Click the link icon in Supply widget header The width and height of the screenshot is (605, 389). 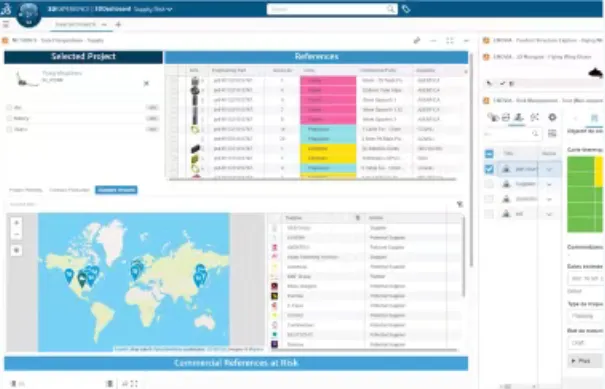point(416,40)
